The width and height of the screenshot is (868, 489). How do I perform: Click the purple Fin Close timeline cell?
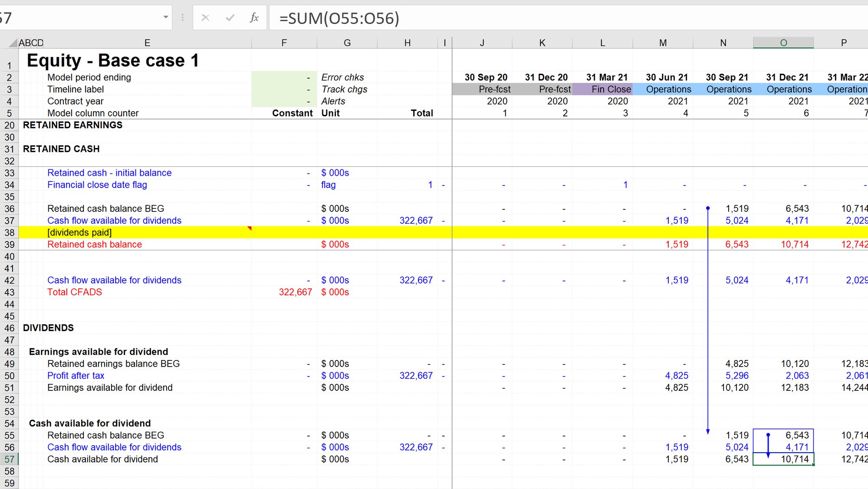602,89
